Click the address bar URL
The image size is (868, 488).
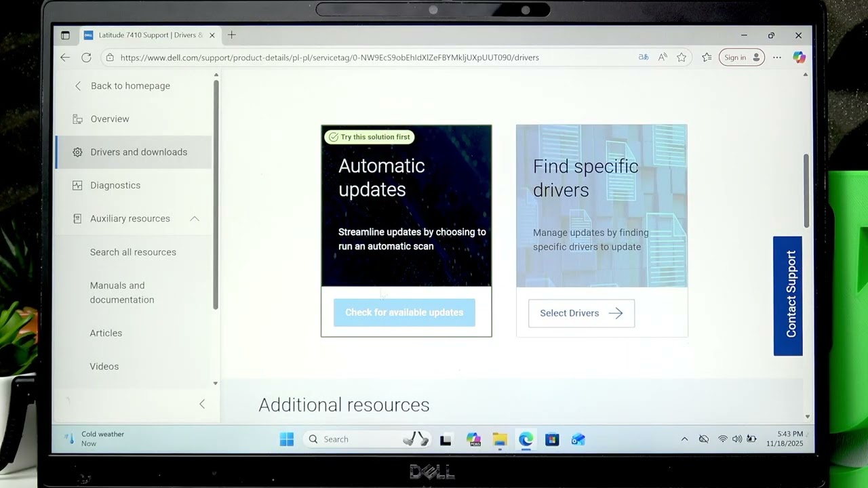click(x=330, y=58)
